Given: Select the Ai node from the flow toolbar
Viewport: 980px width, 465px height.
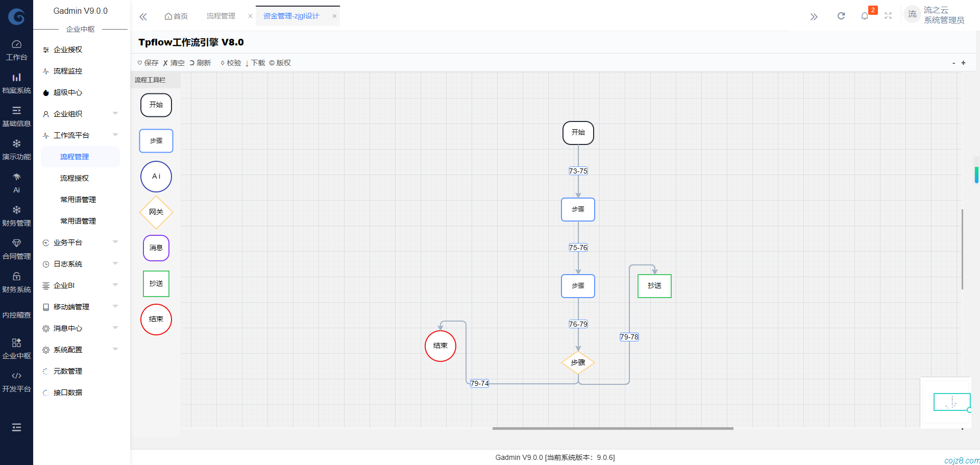Looking at the screenshot, I should point(156,177).
